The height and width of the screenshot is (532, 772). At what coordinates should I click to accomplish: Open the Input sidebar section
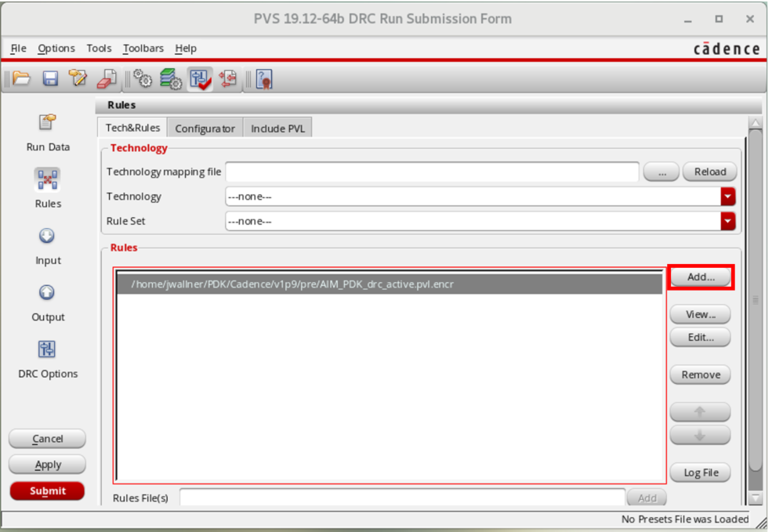48,246
